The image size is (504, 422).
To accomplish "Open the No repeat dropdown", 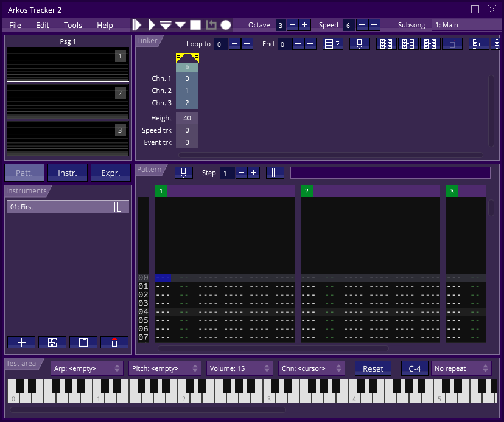I will 461,368.
